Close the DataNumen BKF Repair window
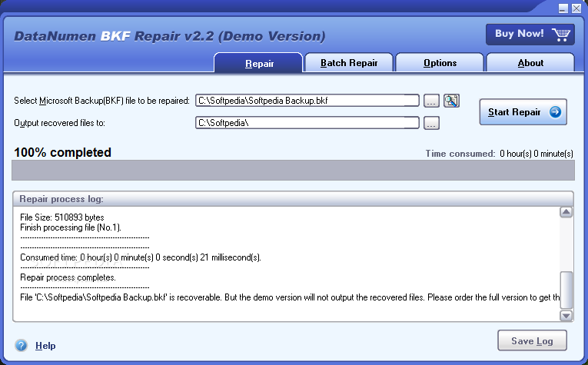 point(576,8)
